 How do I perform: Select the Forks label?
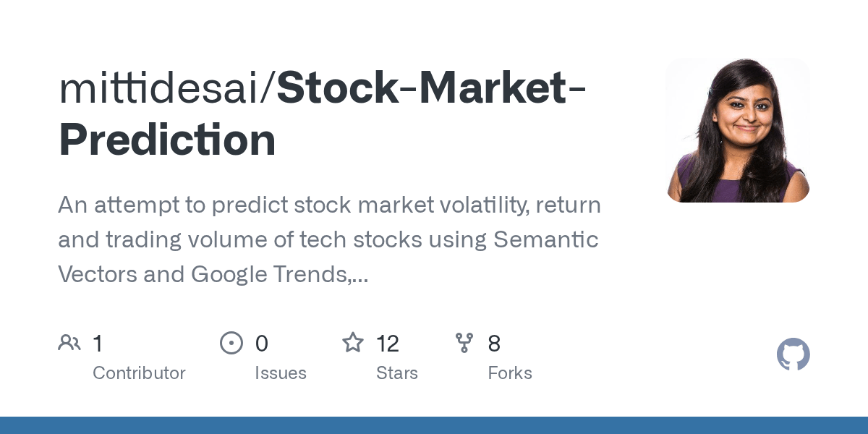pos(510,373)
